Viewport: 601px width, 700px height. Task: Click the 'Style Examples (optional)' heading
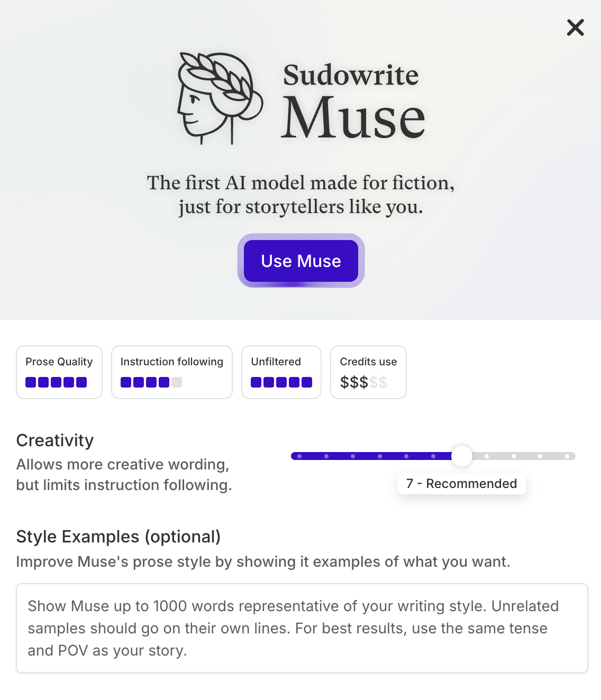(x=119, y=537)
